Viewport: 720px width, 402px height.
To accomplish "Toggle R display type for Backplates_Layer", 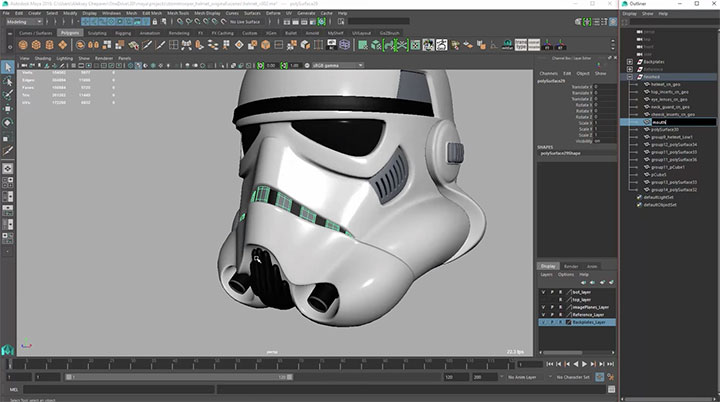I will click(560, 322).
